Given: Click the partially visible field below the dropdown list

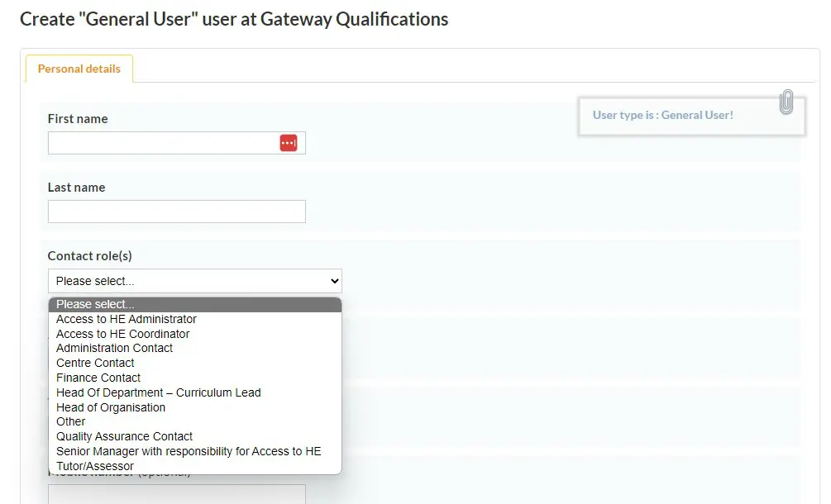Looking at the screenshot, I should click(x=176, y=494).
